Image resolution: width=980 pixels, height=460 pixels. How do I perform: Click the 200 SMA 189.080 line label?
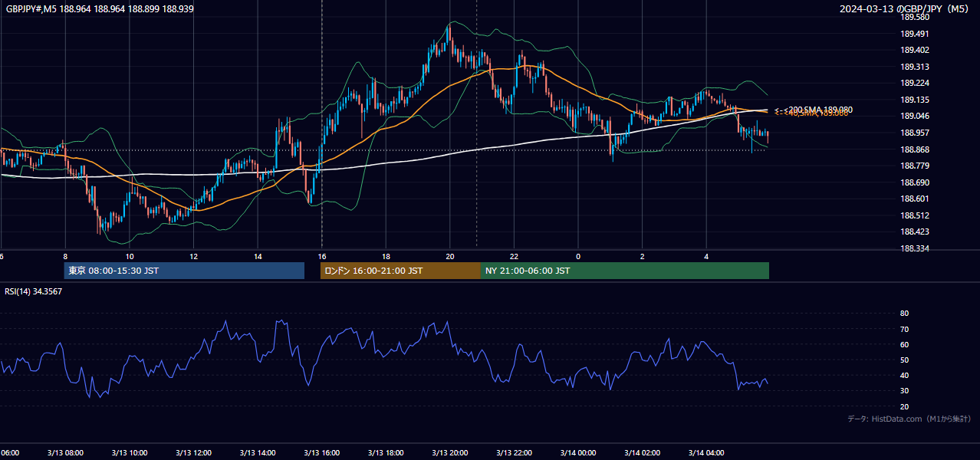(814, 110)
